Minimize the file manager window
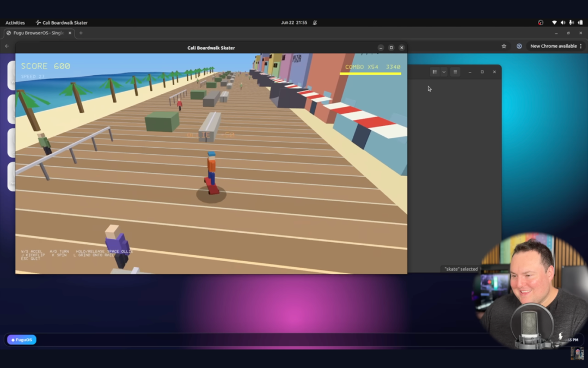The height and width of the screenshot is (368, 588). pyautogui.click(x=470, y=72)
